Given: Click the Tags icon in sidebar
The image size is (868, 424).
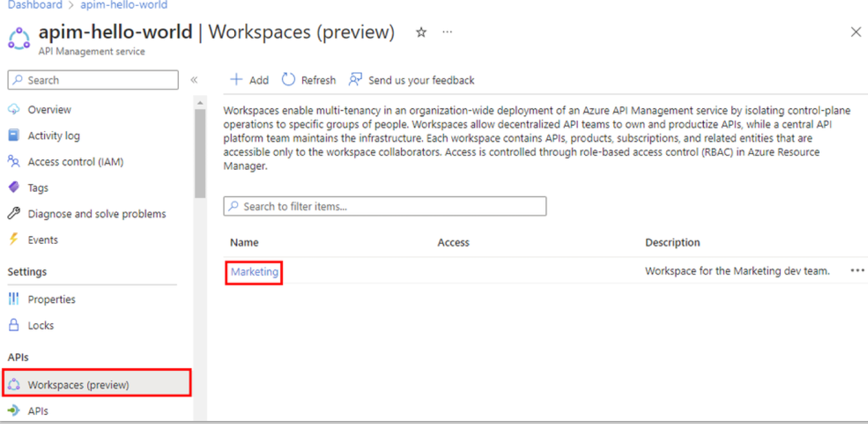Looking at the screenshot, I should (x=13, y=188).
